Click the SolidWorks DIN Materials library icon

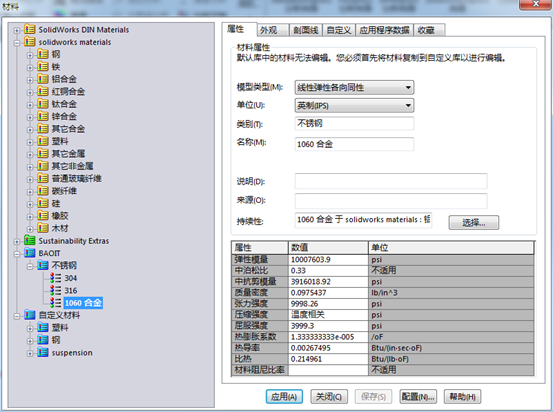point(30,30)
